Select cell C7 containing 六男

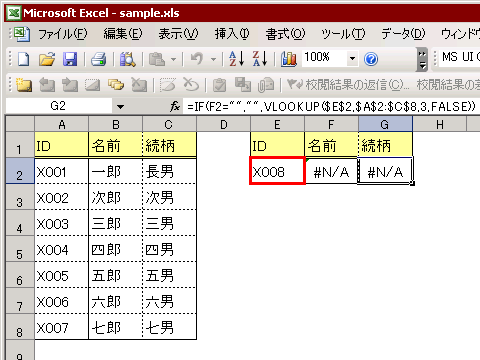click(x=169, y=301)
